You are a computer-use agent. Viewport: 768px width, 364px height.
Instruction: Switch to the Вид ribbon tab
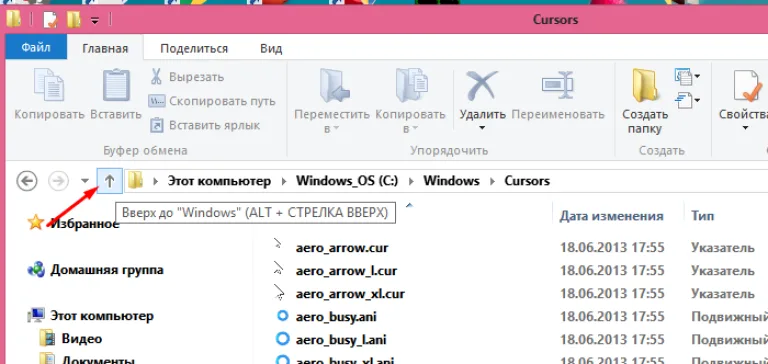(x=271, y=49)
